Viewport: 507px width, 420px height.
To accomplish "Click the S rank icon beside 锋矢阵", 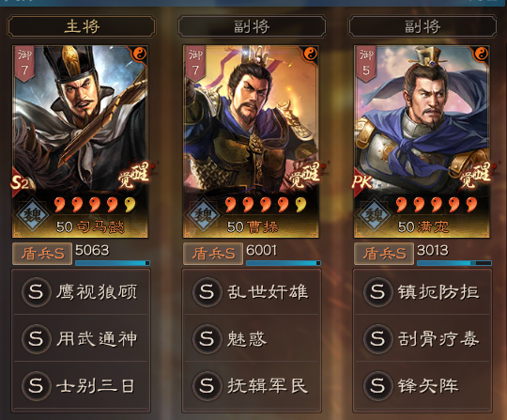I will 377,385.
